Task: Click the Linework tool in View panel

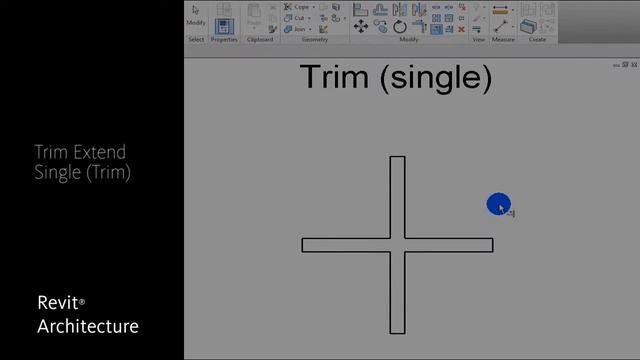Action: point(476,29)
